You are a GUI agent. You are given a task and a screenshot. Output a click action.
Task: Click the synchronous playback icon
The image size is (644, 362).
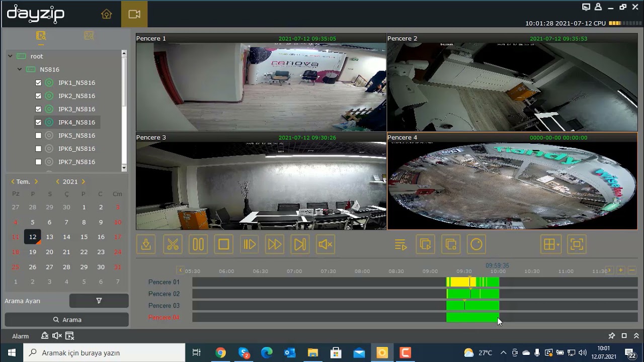[x=426, y=245]
